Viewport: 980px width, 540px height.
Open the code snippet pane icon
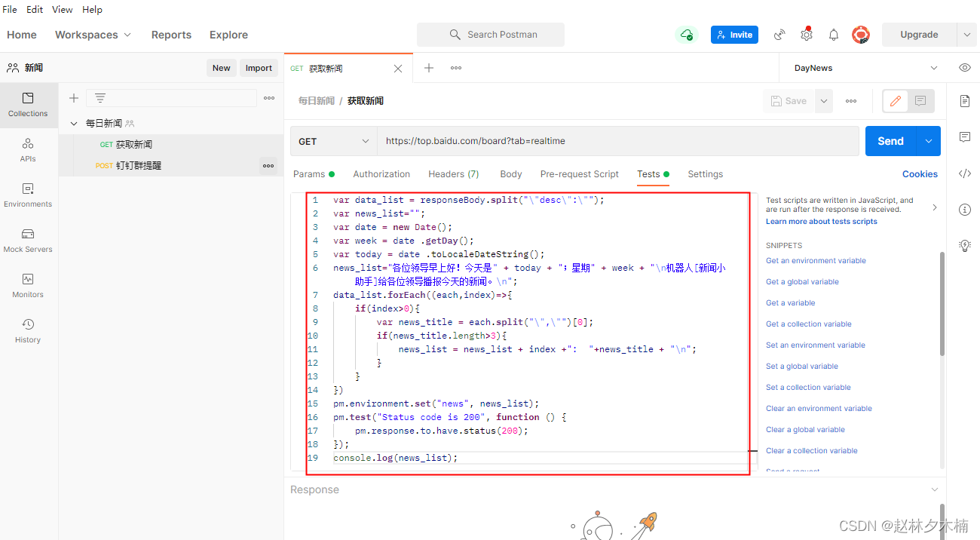[964, 173]
